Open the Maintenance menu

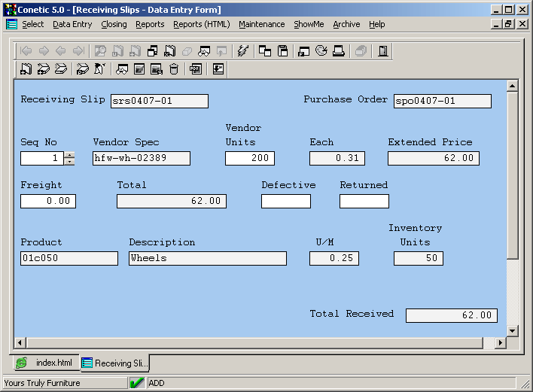(261, 24)
